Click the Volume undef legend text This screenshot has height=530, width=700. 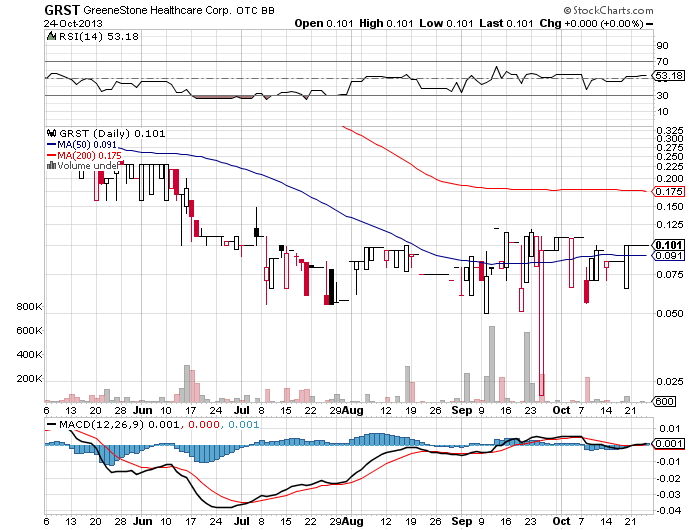pyautogui.click(x=88, y=166)
